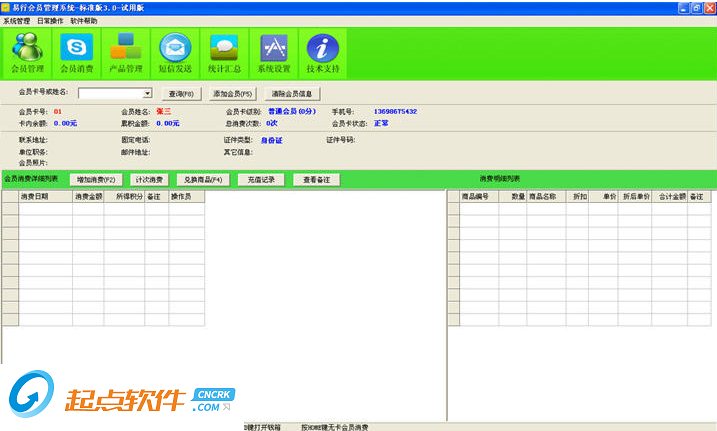
Task: Click the 增加消费(F2) button
Action: pos(96,180)
